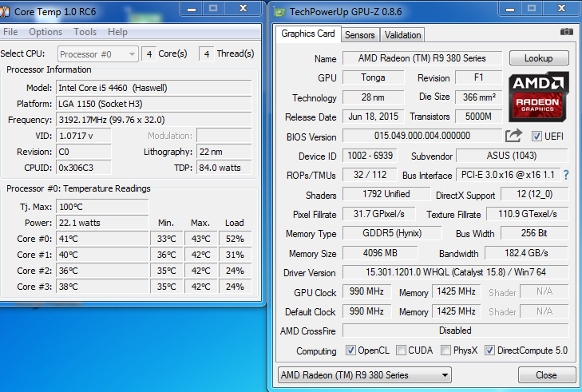Click the Close button in GPU-Z
Viewport: 582px width, 392px height.
point(547,375)
